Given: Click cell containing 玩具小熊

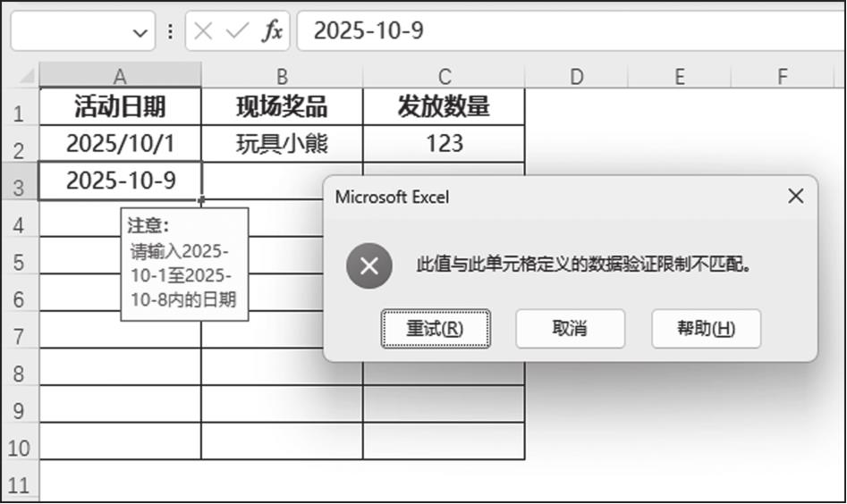Looking at the screenshot, I should [282, 144].
